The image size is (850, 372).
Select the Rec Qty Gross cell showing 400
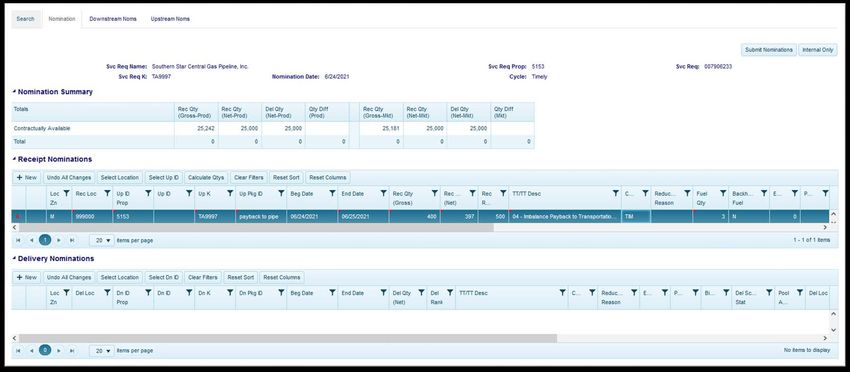[x=414, y=216]
